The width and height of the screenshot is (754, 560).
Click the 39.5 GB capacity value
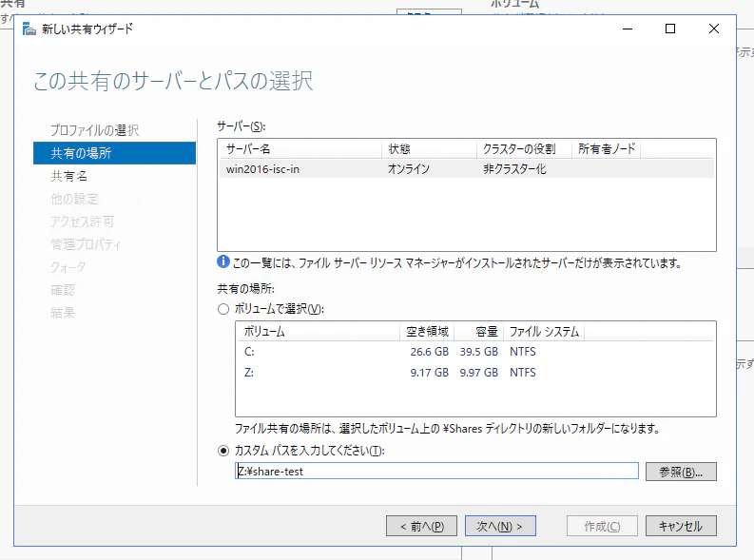[x=479, y=352]
